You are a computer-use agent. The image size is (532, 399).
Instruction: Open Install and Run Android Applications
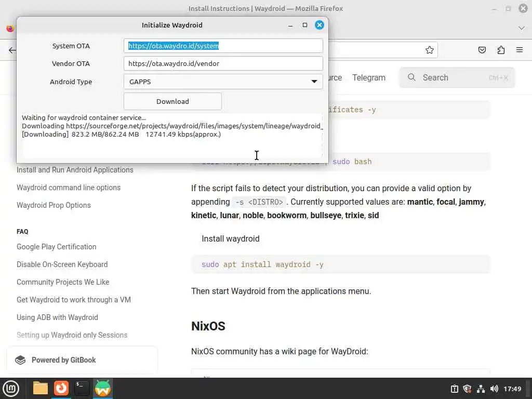(75, 170)
